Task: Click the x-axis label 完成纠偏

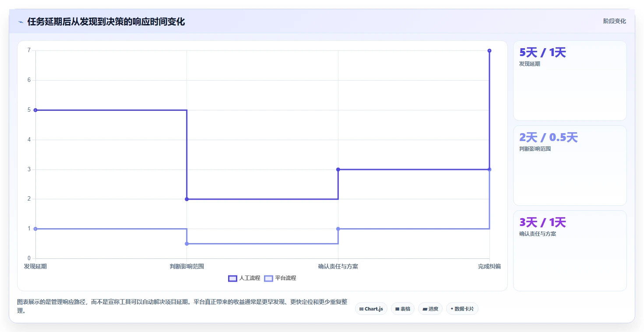Action: (489, 266)
